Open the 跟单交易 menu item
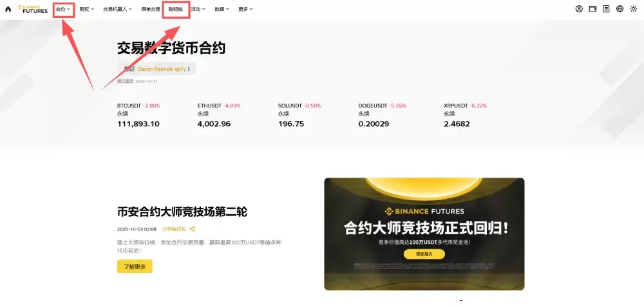The height and width of the screenshot is (307, 644). pos(151,9)
